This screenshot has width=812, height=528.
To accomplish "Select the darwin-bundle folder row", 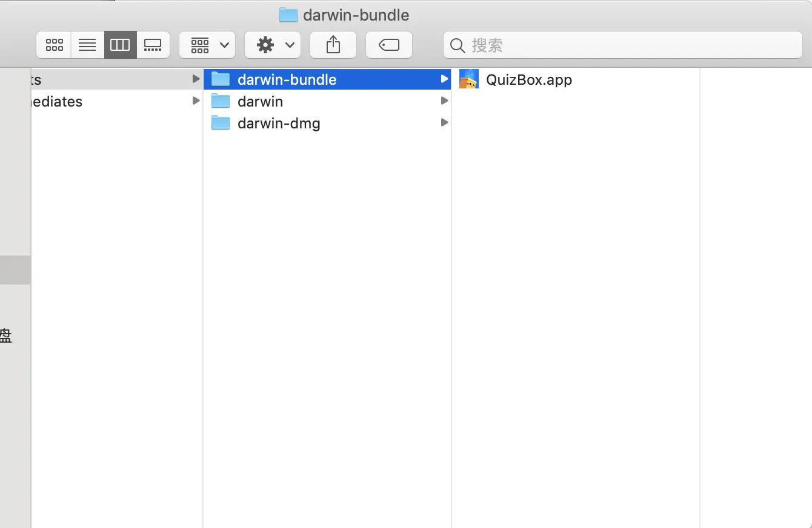I will [327, 79].
